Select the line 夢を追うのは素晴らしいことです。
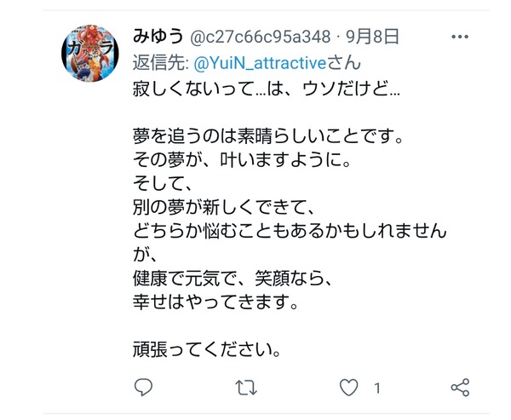The width and height of the screenshot is (511, 420). point(268,136)
